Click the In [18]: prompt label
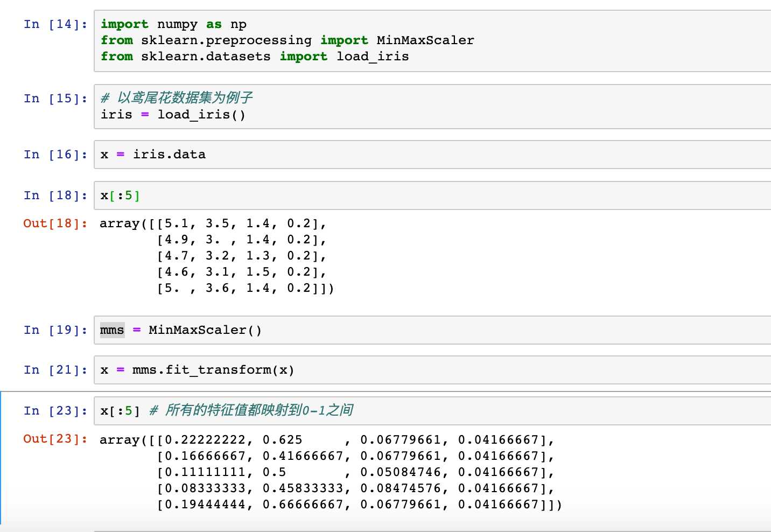Screen dimensions: 771x532 [55, 195]
